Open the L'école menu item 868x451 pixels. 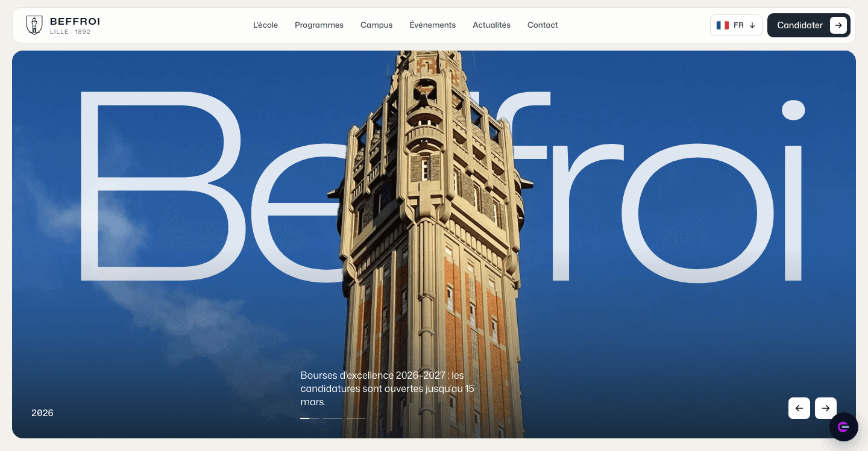(265, 25)
